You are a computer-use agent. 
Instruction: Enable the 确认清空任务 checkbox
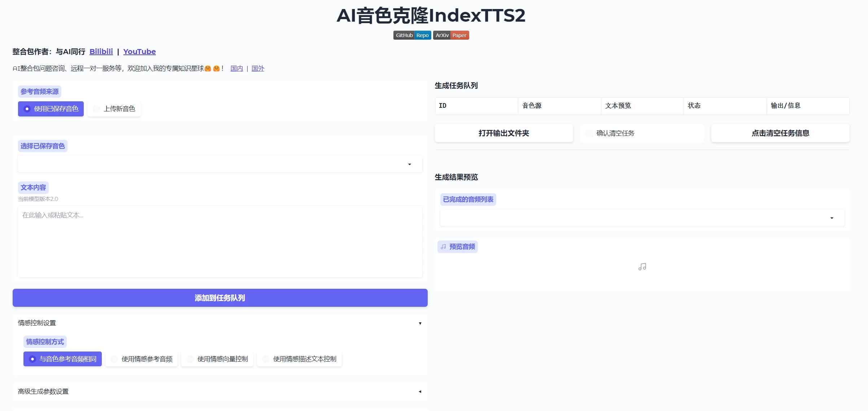tap(589, 133)
